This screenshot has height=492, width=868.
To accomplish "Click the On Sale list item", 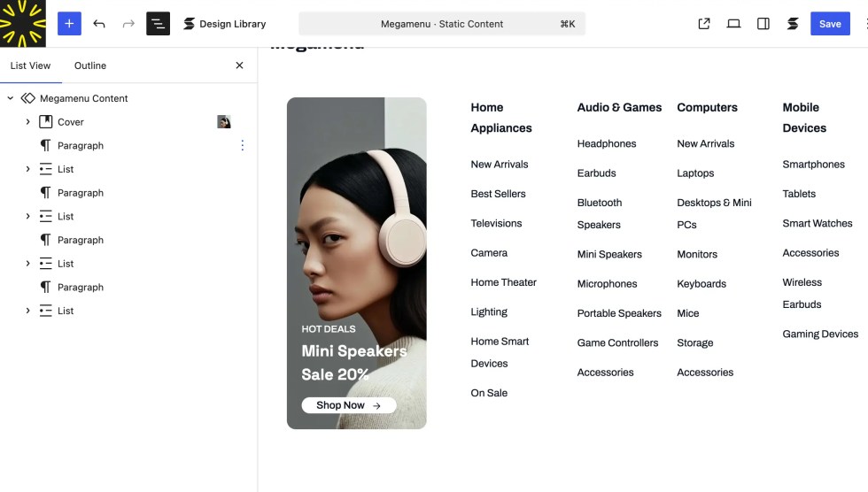I will (489, 393).
